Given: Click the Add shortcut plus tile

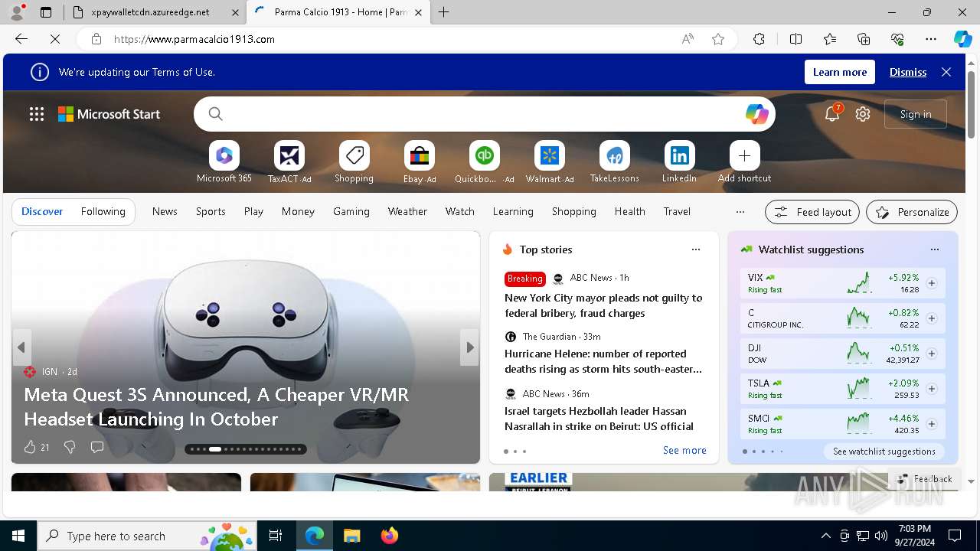Looking at the screenshot, I should (744, 156).
